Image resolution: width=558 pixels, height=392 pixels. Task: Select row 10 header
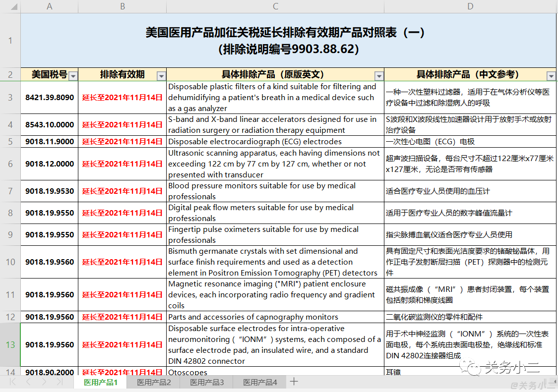[10, 262]
